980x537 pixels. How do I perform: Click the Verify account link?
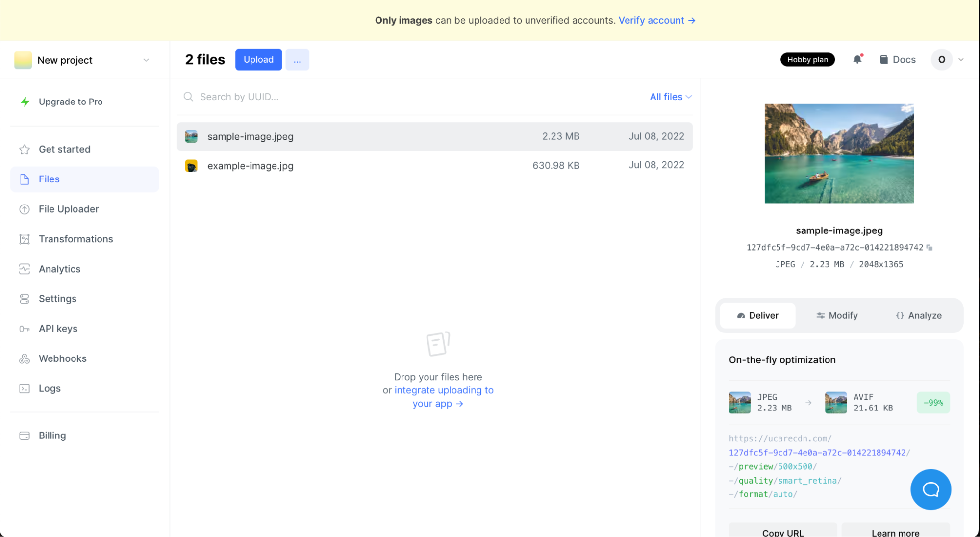coord(651,20)
